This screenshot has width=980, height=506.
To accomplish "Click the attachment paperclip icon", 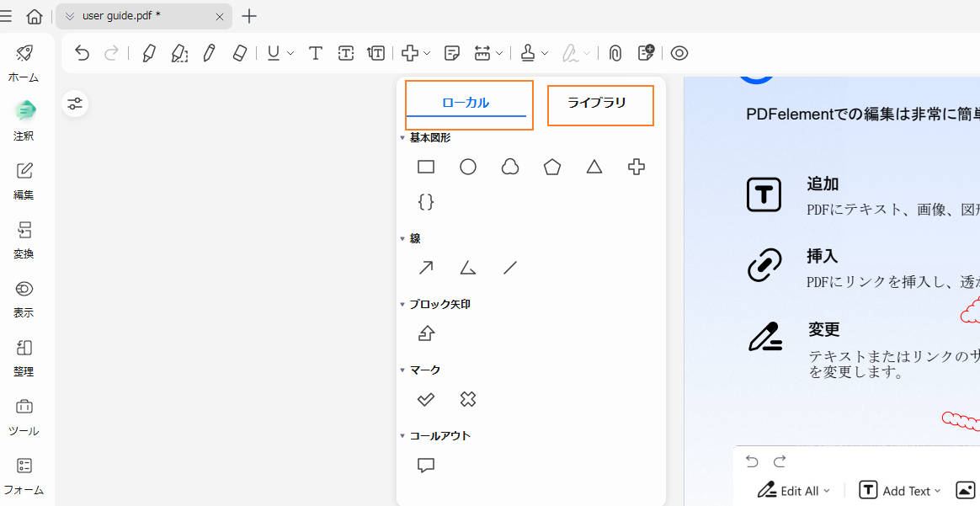I will tap(615, 53).
